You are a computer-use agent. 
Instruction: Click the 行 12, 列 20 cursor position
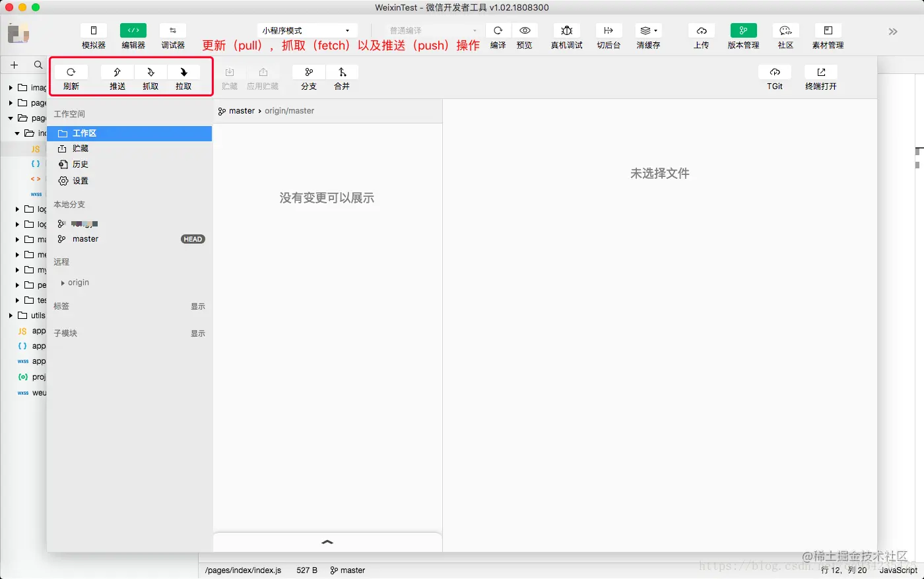[x=844, y=570]
